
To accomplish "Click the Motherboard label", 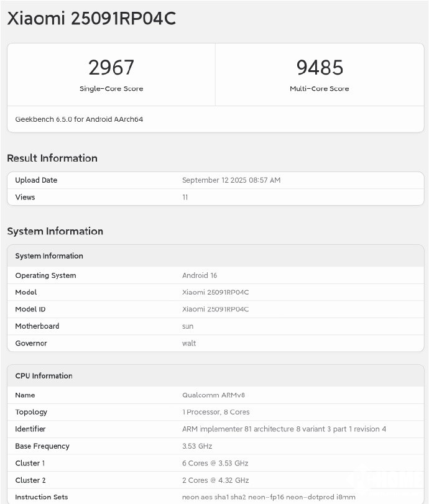I will [x=37, y=326].
